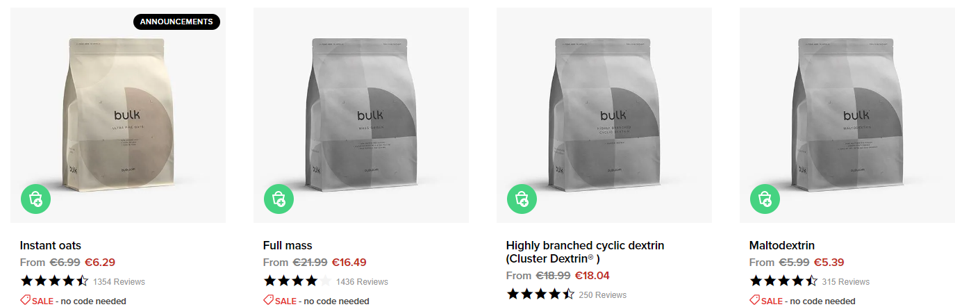Open the Maltodextrin product title
Viewport: 980px width, 307px height.
click(x=782, y=245)
